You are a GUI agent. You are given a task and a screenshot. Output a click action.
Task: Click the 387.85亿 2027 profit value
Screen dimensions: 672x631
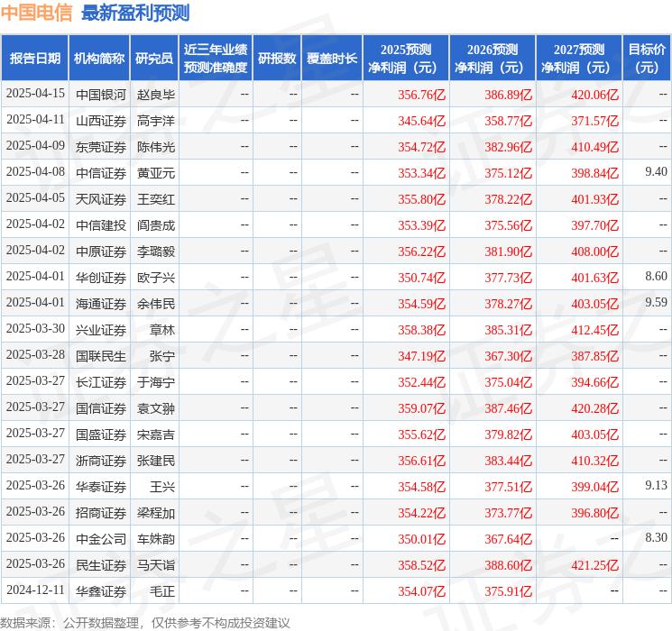(594, 356)
